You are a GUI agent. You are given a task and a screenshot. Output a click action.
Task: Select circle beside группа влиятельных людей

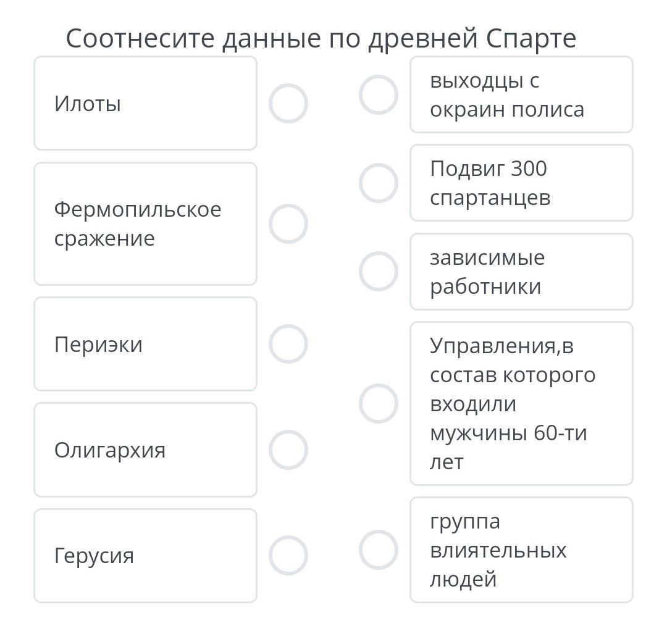click(x=378, y=550)
